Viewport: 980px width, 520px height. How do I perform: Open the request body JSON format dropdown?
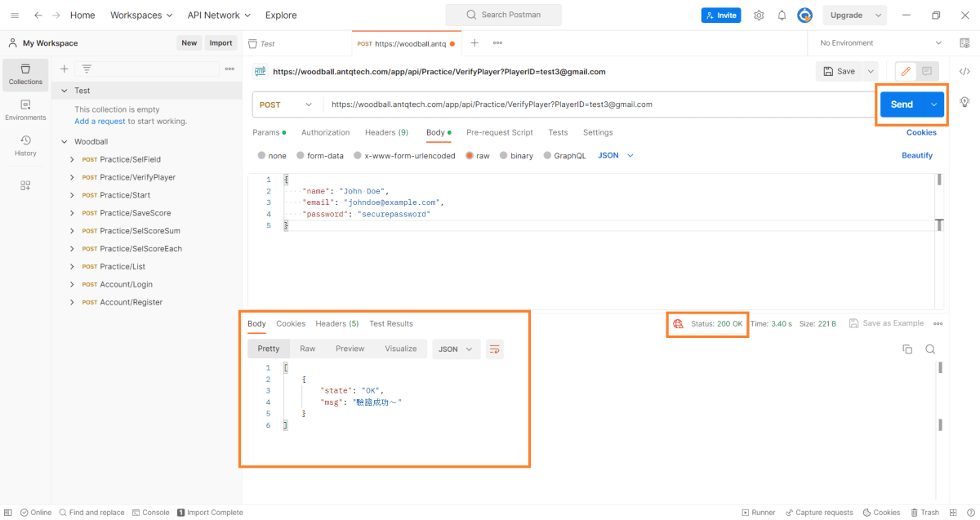tap(616, 155)
